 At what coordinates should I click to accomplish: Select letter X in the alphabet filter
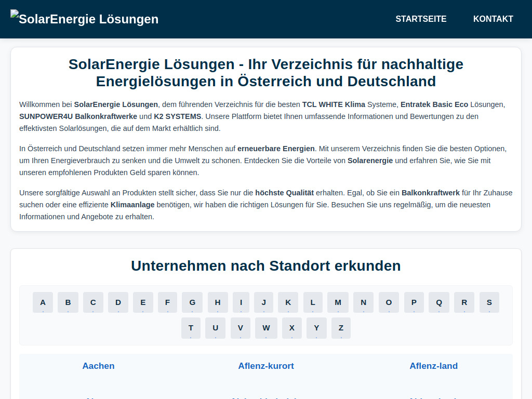click(291, 328)
